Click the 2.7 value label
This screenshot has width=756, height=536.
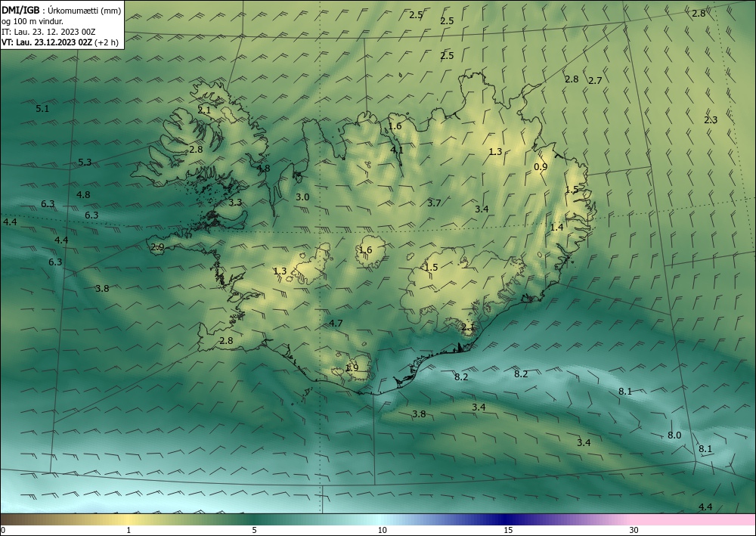tap(596, 80)
